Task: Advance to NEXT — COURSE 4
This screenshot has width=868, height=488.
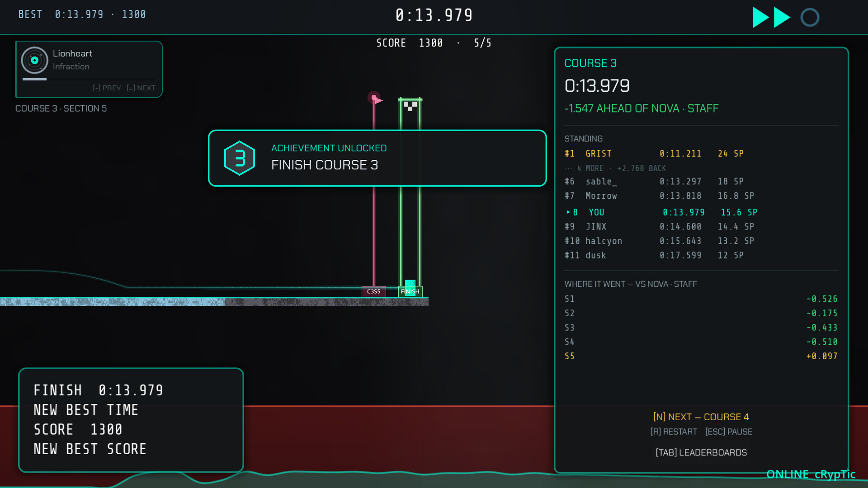Action: pyautogui.click(x=701, y=417)
